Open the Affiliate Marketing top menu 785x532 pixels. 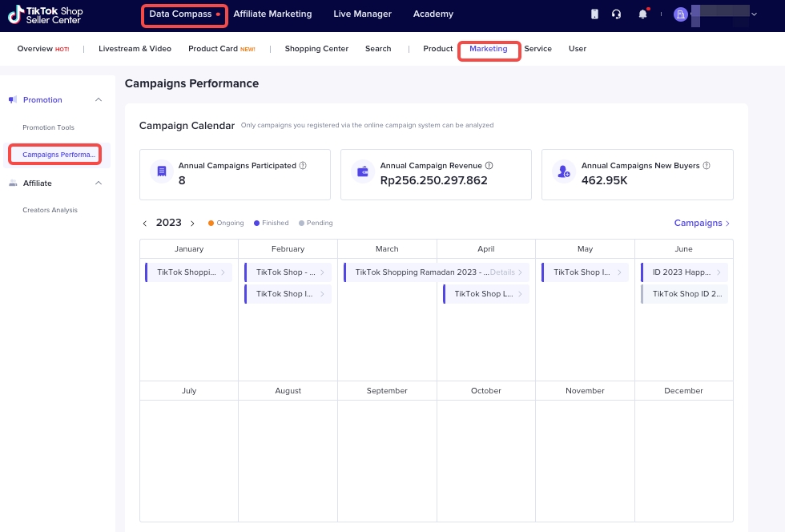[272, 14]
